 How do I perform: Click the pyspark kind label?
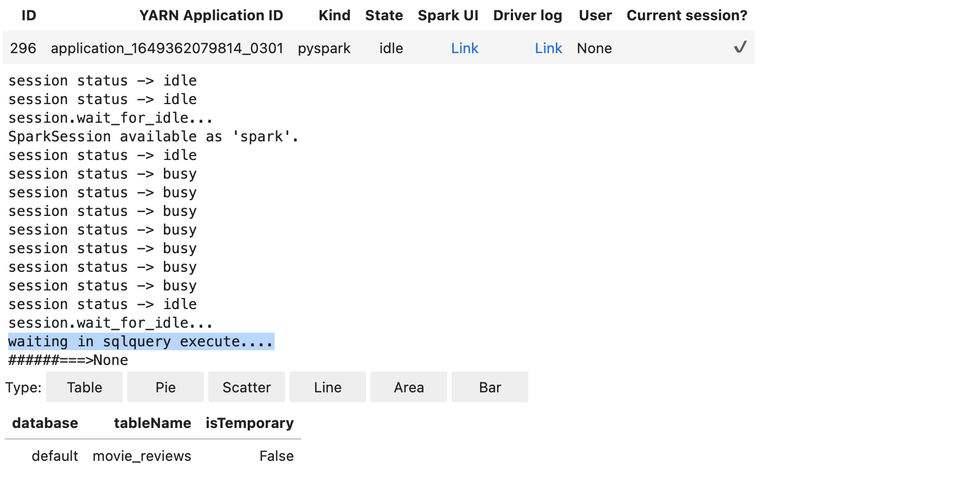(324, 48)
